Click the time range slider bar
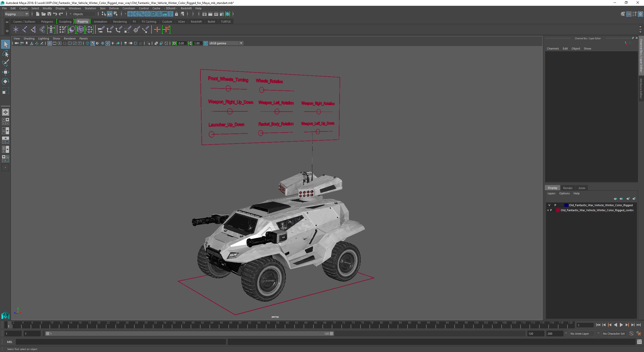Image resolution: width=644 pixels, height=352 pixels. [x=190, y=334]
